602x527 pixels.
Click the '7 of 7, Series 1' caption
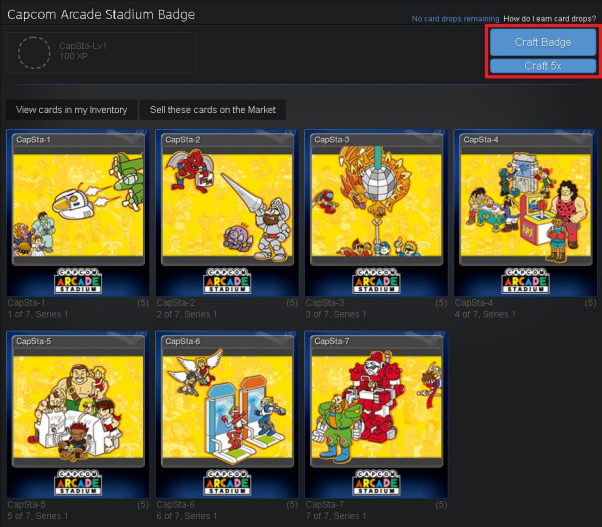tap(336, 516)
